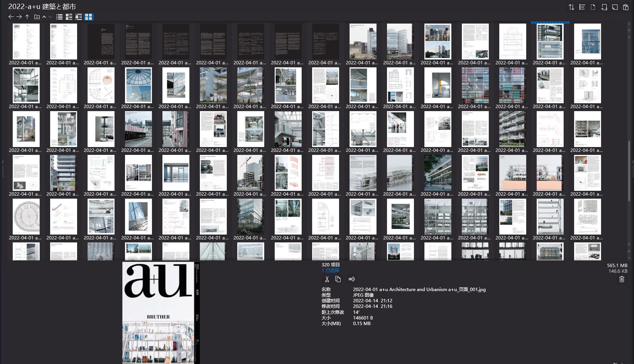Click the creation time 2022-04-14 21:12
This screenshot has width=634, height=364.
point(372,300)
